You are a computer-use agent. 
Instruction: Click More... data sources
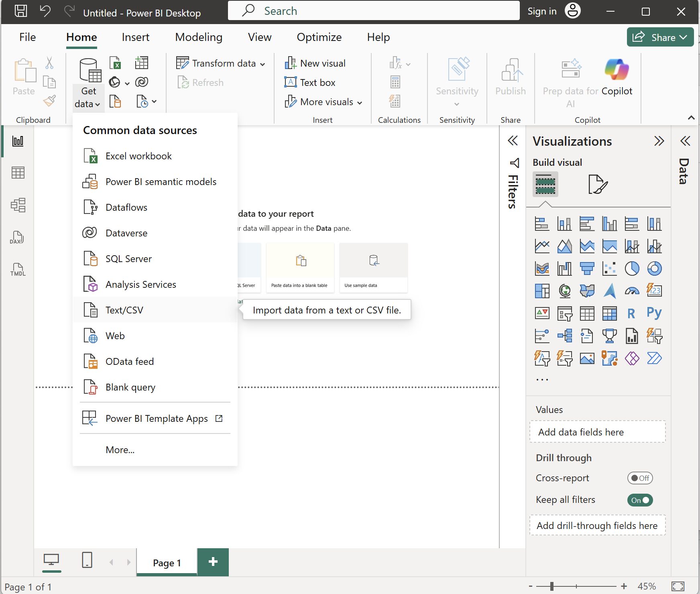[x=155, y=450]
